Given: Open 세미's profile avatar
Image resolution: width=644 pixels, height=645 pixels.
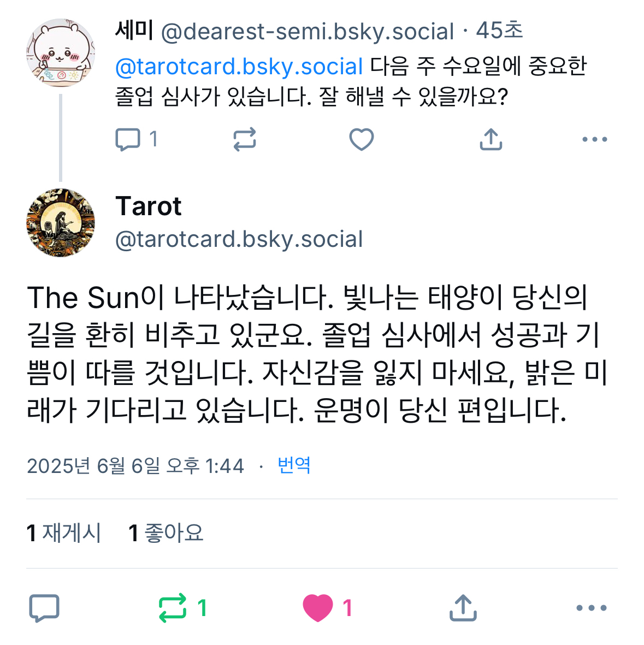Looking at the screenshot, I should pos(61,53).
